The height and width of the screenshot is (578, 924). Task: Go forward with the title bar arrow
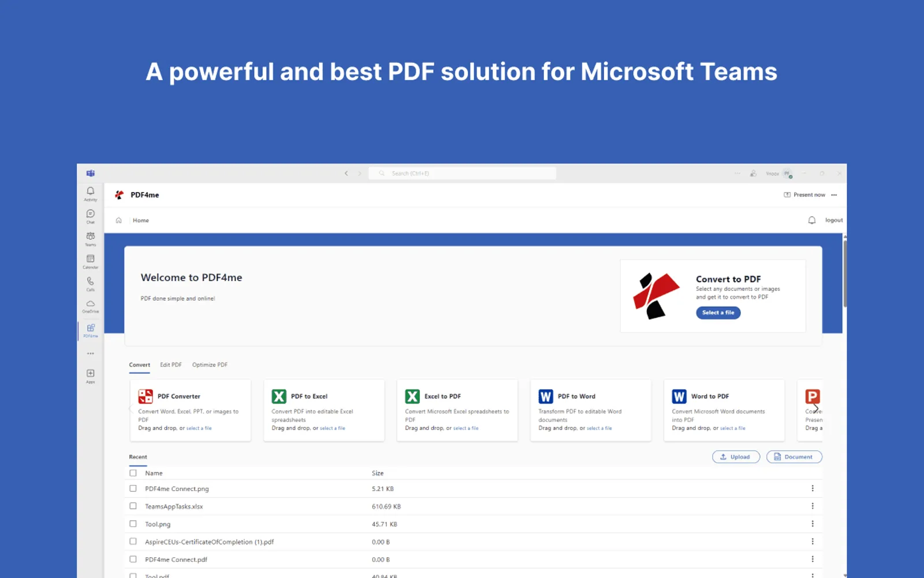(x=359, y=173)
